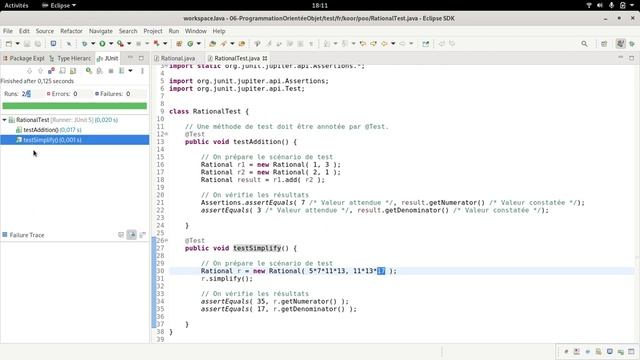
Task: Open the Rational.java editor tab
Action: pos(175,58)
